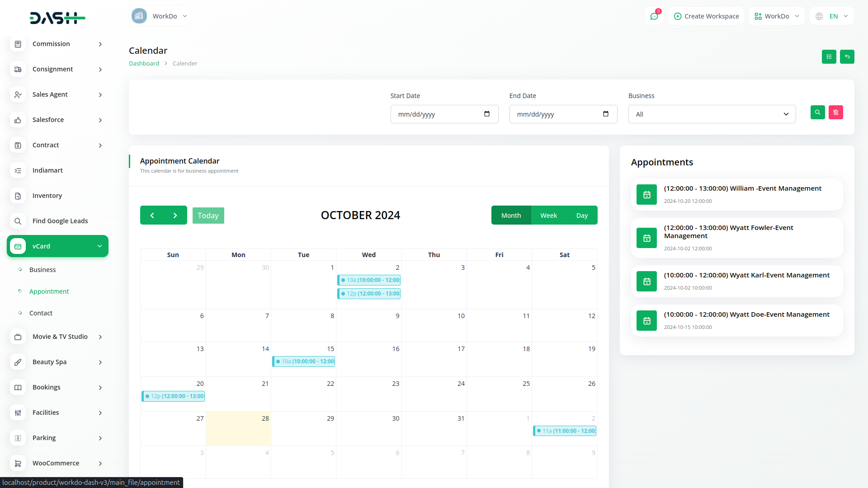Click the green search filter icon
Image resolution: width=868 pixels, height=488 pixels.
817,113
